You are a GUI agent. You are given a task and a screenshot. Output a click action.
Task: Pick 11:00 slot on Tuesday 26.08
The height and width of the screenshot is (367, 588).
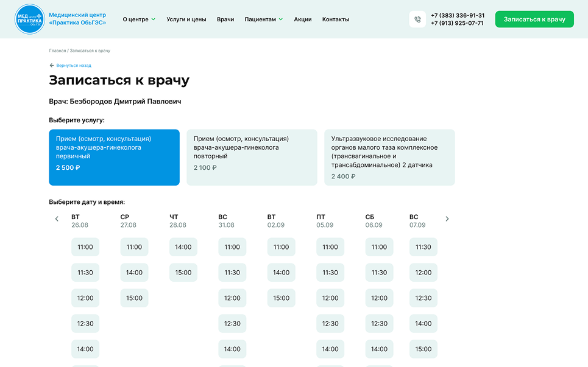[85, 247]
